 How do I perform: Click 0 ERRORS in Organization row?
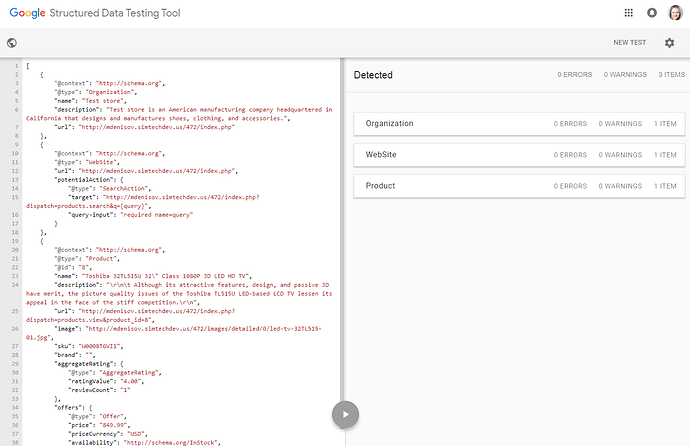click(x=570, y=124)
